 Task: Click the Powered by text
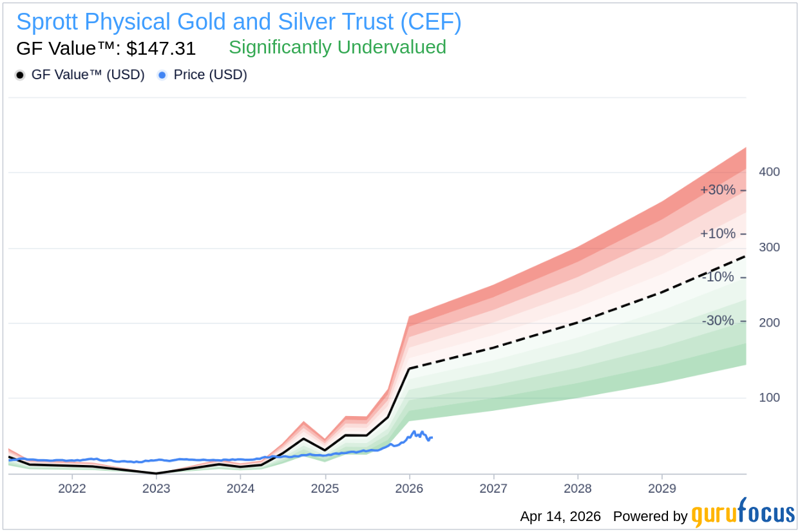650,517
